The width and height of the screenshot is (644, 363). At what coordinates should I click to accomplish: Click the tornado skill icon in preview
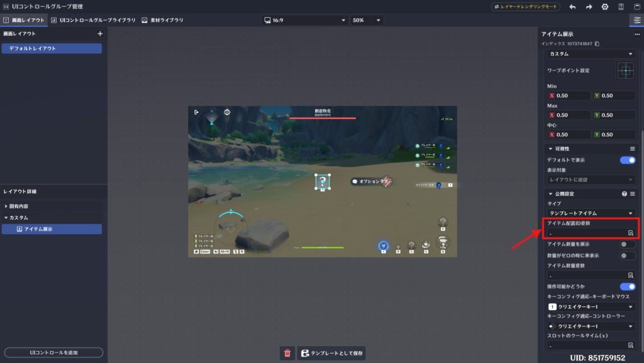[x=443, y=242]
